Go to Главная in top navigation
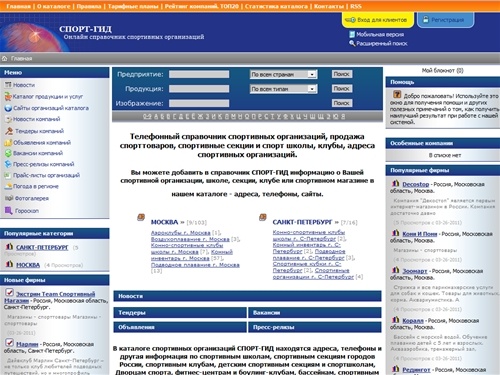 pos(18,6)
